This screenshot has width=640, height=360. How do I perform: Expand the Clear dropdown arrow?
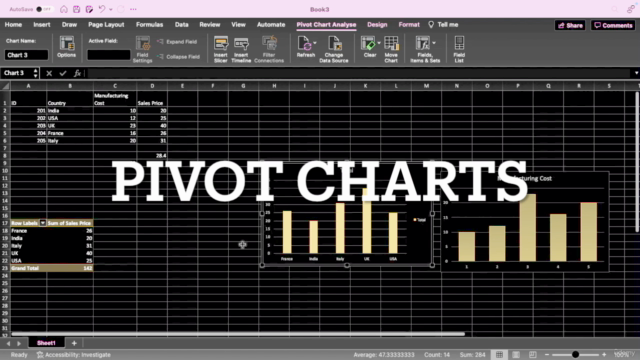tap(379, 42)
